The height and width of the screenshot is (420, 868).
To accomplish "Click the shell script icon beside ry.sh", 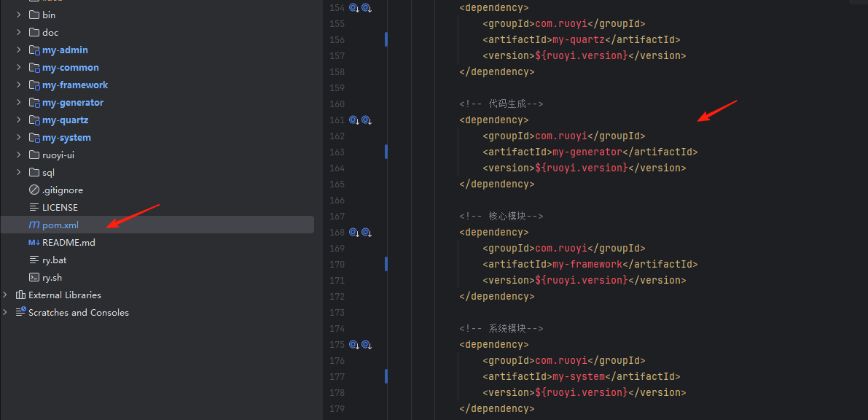I will tap(34, 278).
